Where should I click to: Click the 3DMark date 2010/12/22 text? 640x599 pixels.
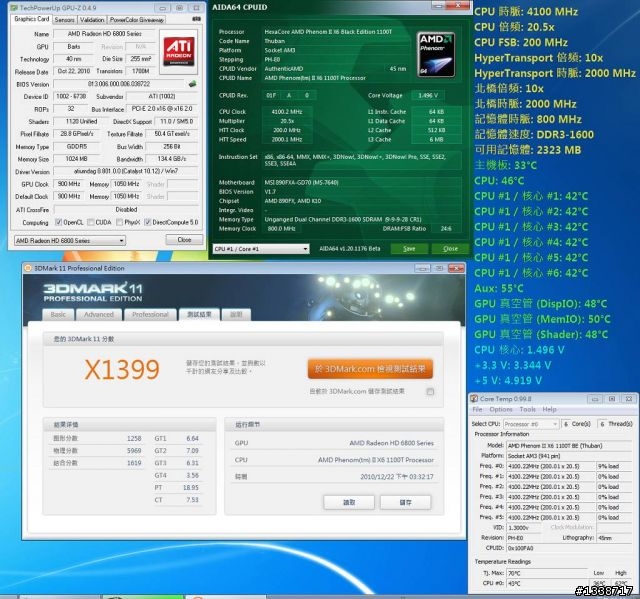click(397, 477)
